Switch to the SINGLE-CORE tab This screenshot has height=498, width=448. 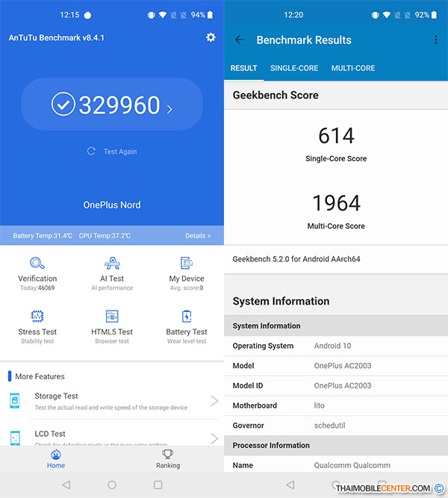pyautogui.click(x=294, y=68)
